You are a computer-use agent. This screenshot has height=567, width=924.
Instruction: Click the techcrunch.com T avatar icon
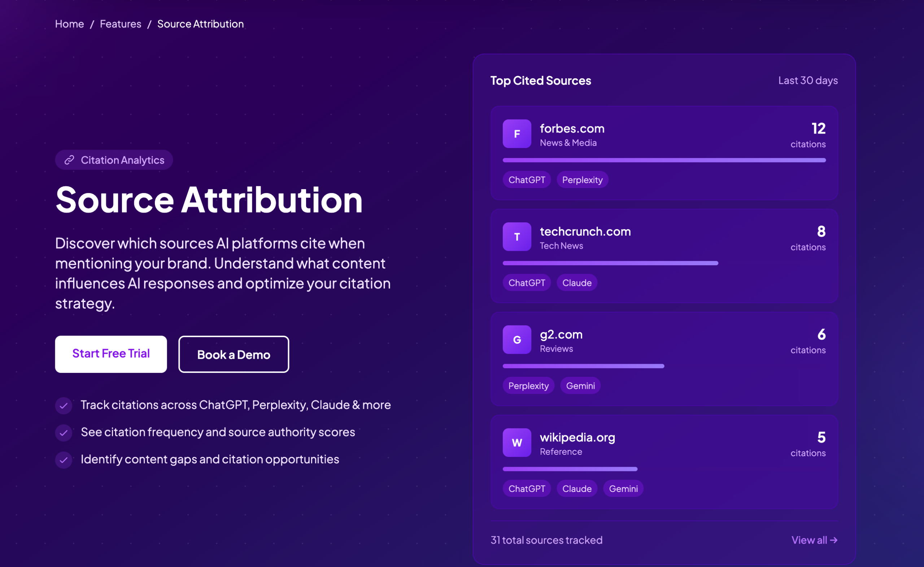pos(517,237)
